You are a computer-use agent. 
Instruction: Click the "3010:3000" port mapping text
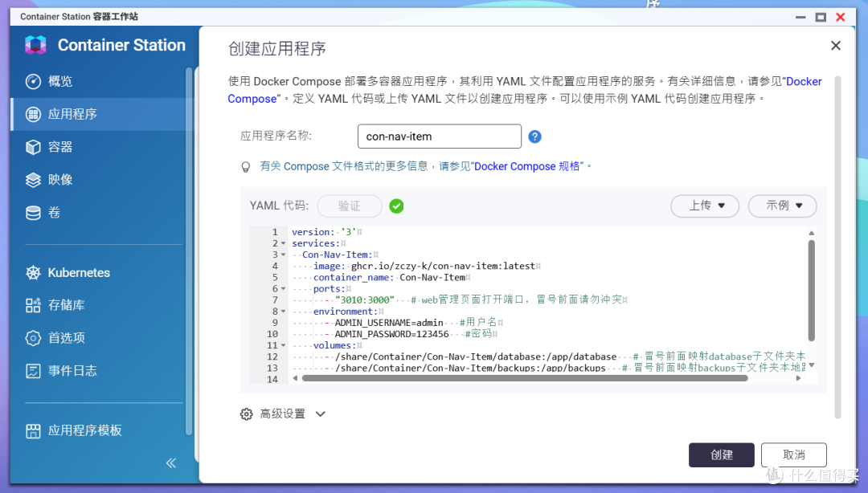pos(365,299)
